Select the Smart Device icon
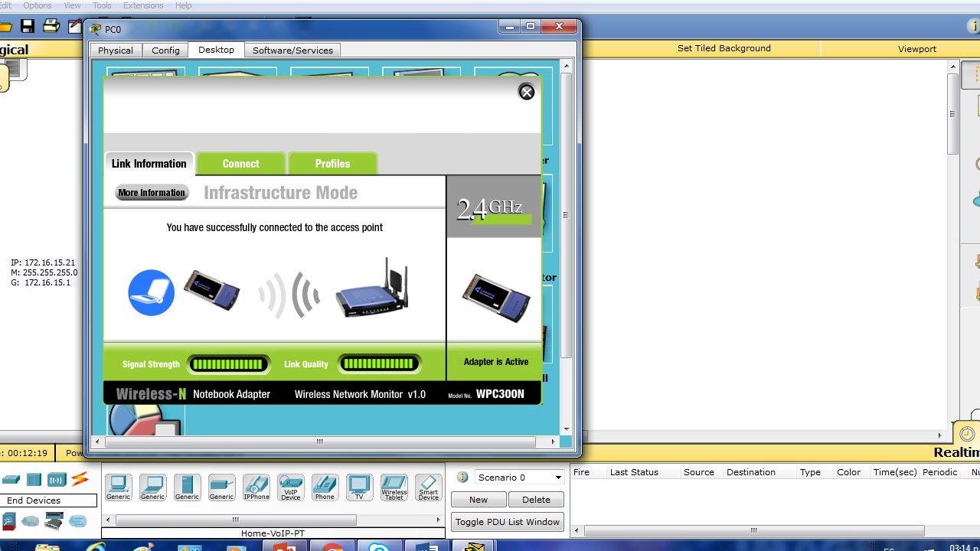Viewport: 980px width, 551px height. [x=429, y=487]
